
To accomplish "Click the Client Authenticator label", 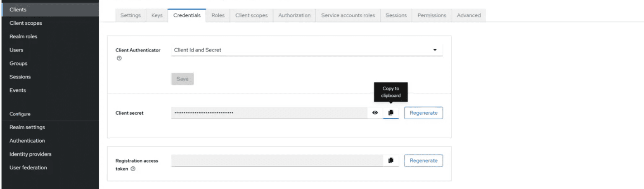I will point(138,50).
